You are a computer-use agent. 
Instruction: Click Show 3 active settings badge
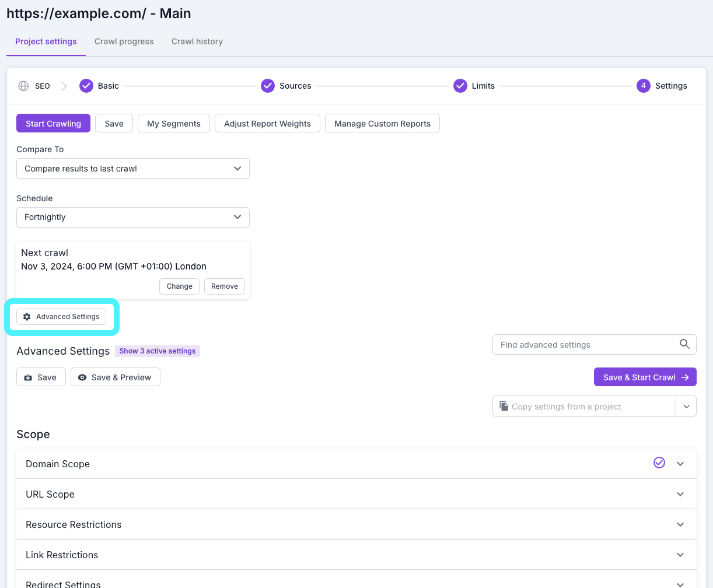coord(158,351)
